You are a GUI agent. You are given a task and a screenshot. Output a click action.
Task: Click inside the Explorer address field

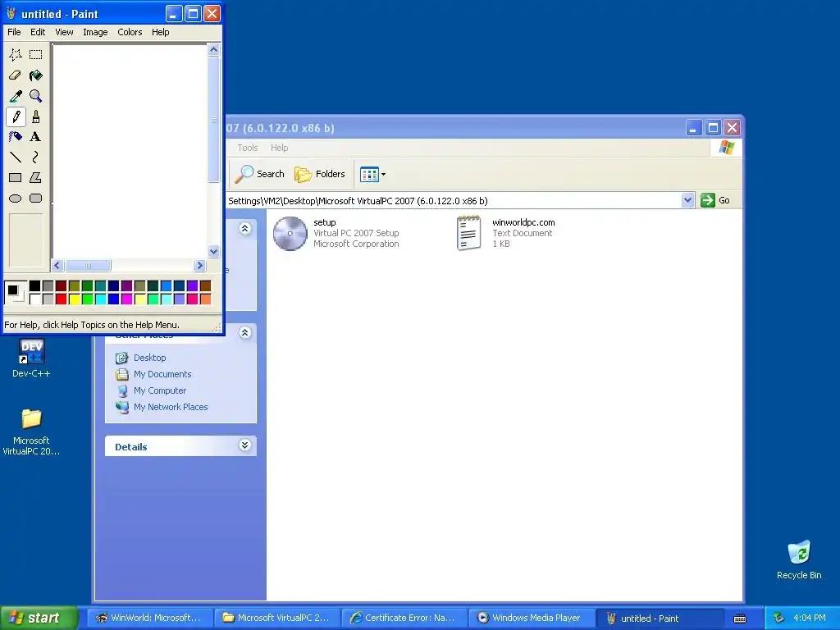pyautogui.click(x=453, y=201)
